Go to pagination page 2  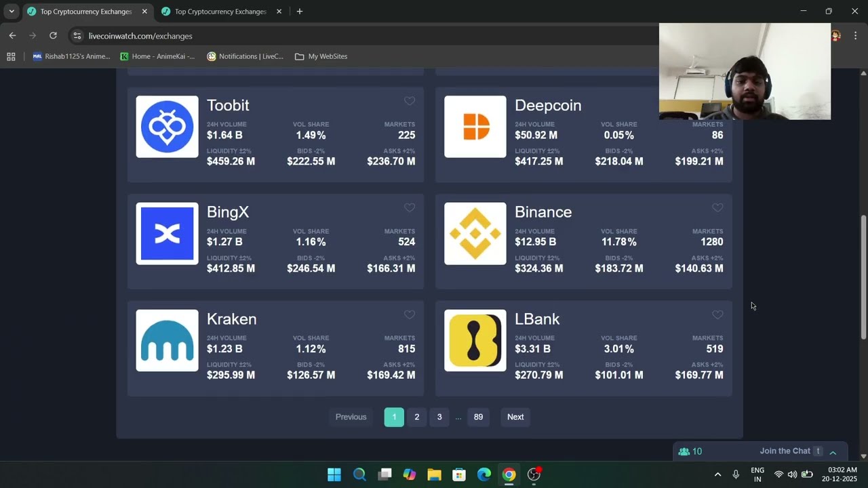coord(417,417)
